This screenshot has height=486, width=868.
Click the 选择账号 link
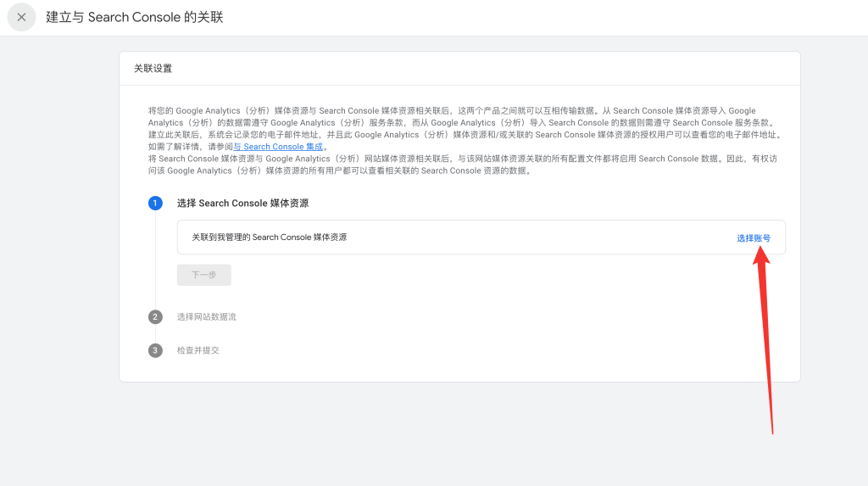754,238
